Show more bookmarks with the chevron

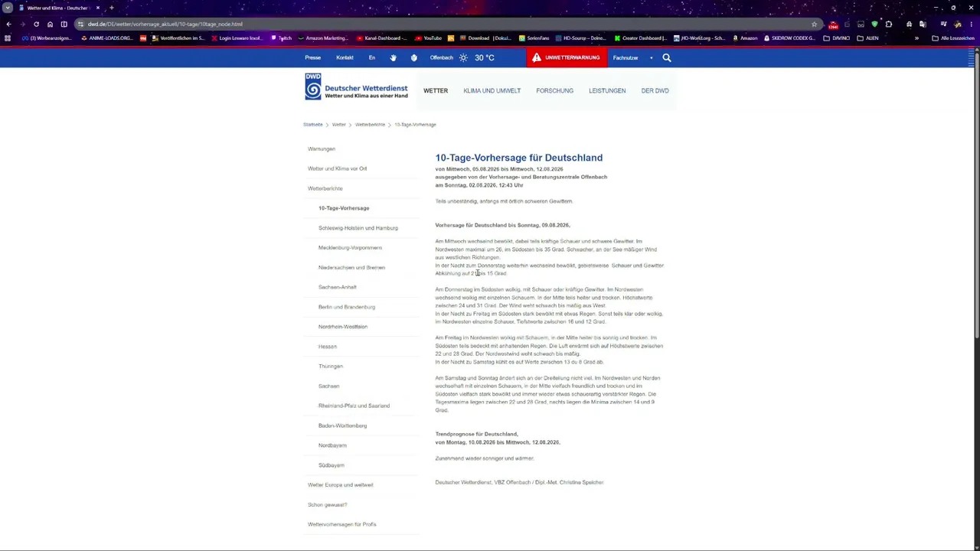[x=916, y=38]
